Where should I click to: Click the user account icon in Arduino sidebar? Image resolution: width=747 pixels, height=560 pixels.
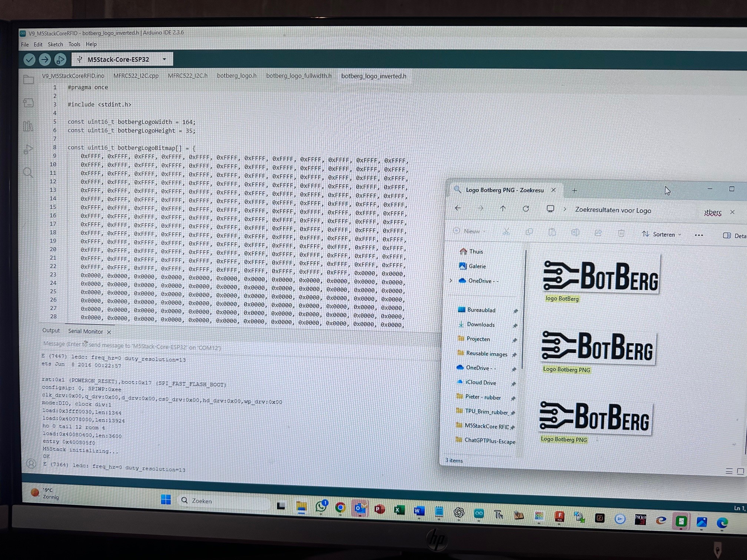[x=31, y=463]
